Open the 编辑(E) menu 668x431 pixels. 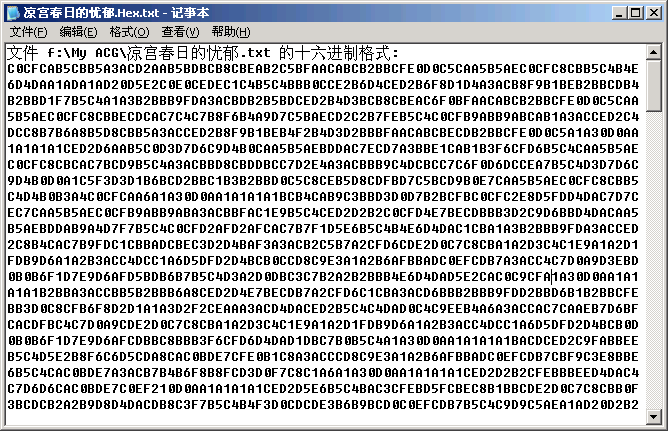click(78, 32)
